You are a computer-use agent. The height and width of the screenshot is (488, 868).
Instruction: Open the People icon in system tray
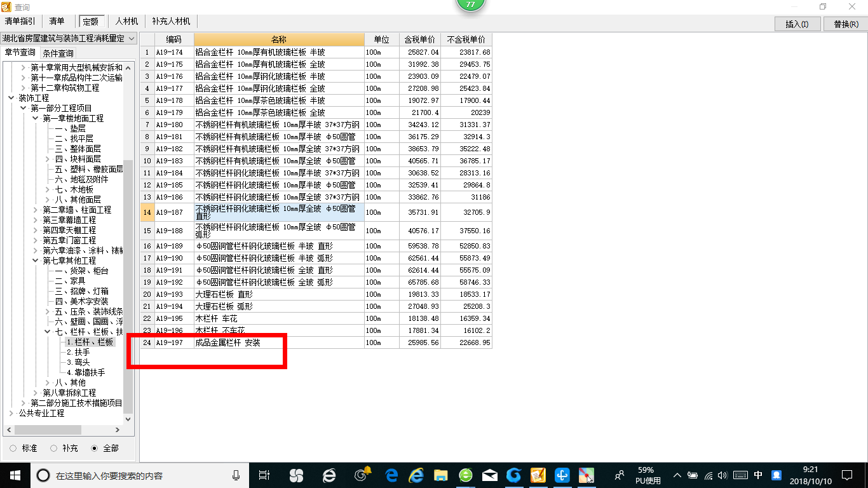[619, 475]
